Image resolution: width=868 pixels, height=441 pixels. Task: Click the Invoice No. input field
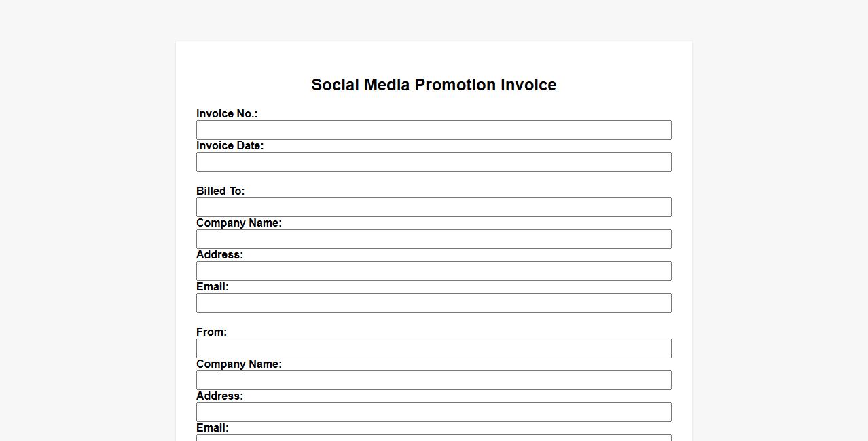click(433, 130)
